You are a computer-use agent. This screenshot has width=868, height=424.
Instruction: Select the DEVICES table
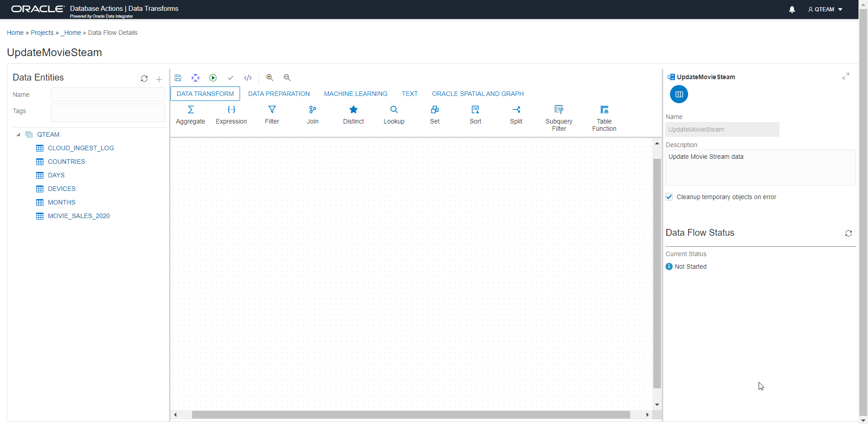(61, 189)
